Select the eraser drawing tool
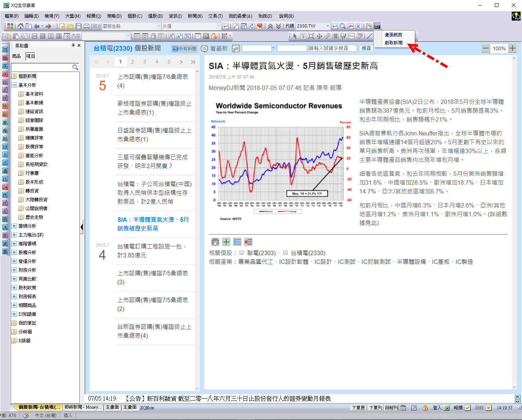 click(x=327, y=36)
